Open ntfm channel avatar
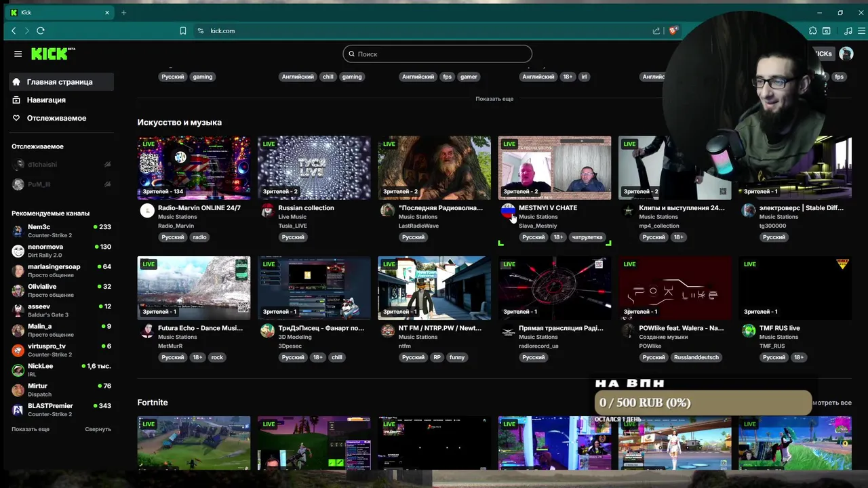The height and width of the screenshot is (488, 868). point(387,330)
